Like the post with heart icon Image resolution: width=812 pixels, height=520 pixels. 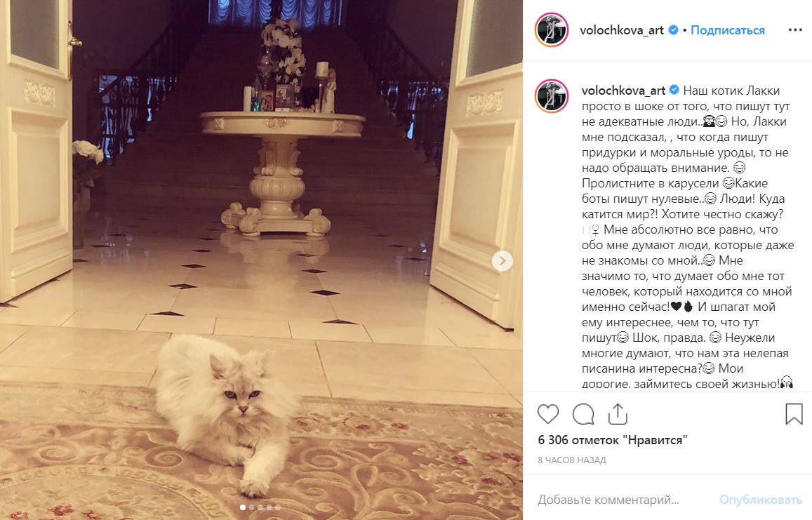tap(548, 414)
